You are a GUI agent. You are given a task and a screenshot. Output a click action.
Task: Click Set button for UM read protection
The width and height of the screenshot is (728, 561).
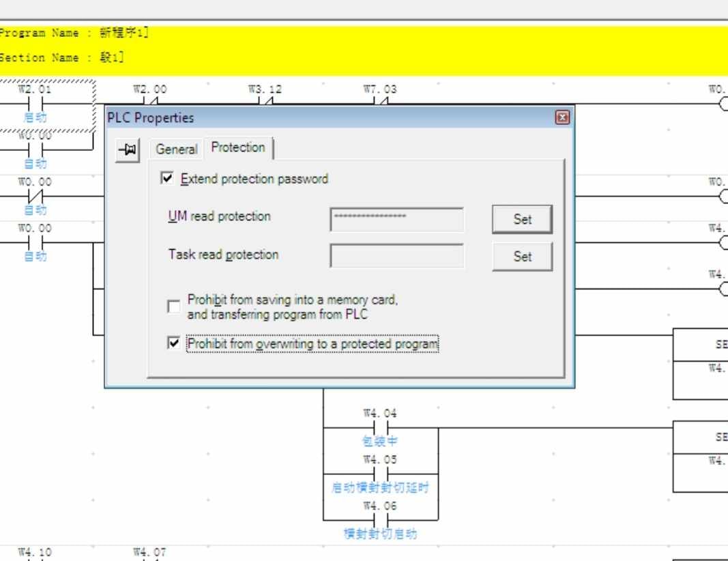pos(523,219)
